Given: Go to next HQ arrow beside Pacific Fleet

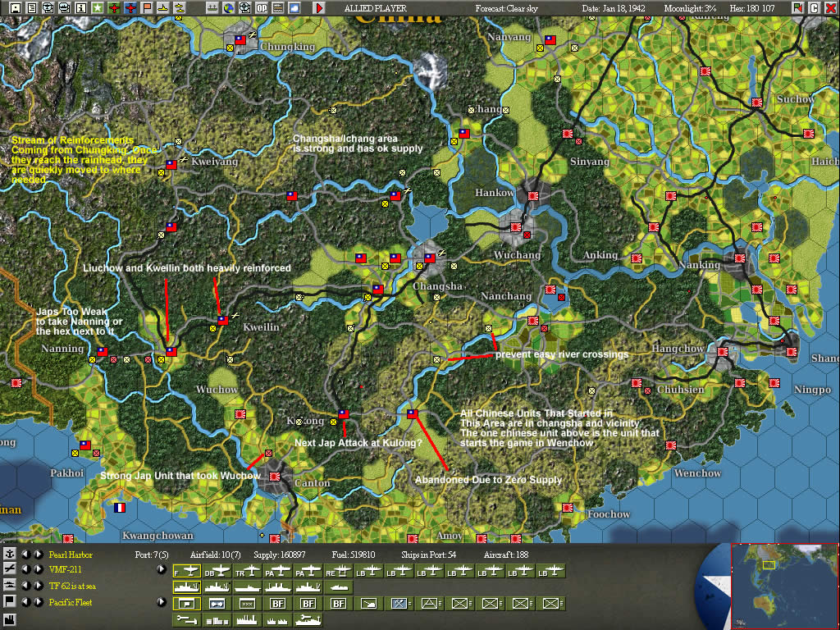Looking at the screenshot, I should click(x=38, y=601).
